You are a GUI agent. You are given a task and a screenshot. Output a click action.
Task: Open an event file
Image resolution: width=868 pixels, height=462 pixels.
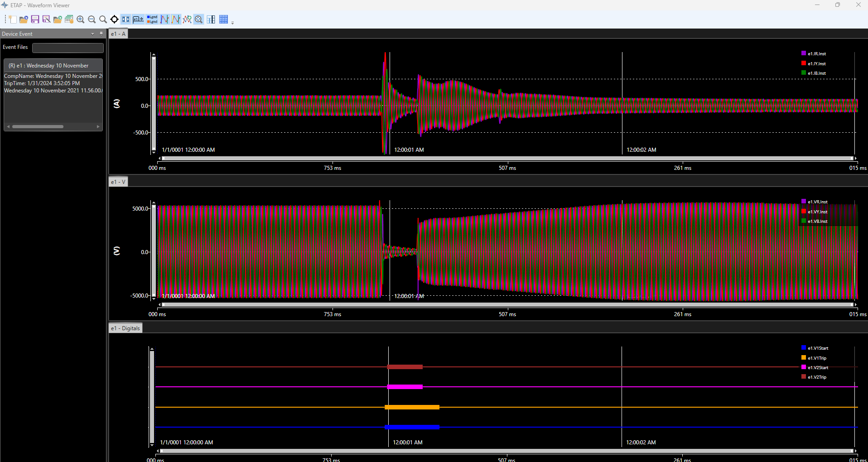coord(24,19)
